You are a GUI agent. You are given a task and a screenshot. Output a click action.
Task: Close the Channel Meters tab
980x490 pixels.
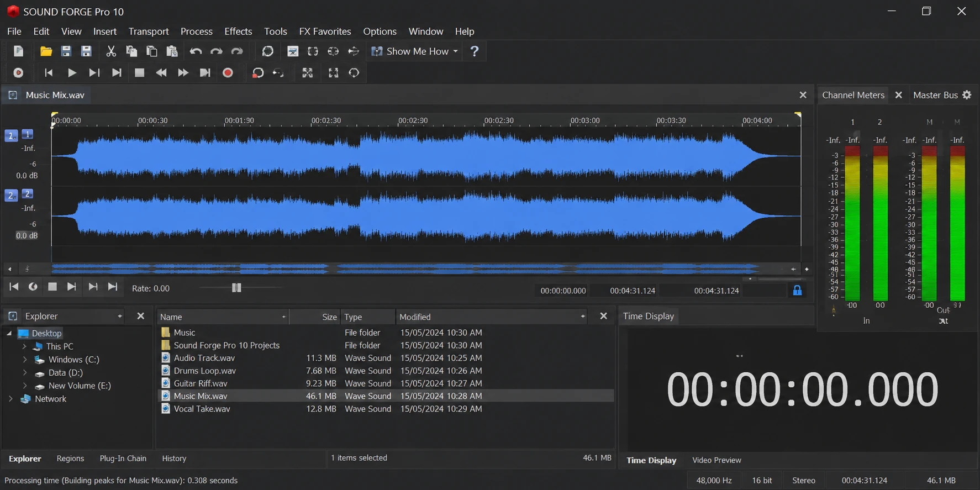coord(899,95)
